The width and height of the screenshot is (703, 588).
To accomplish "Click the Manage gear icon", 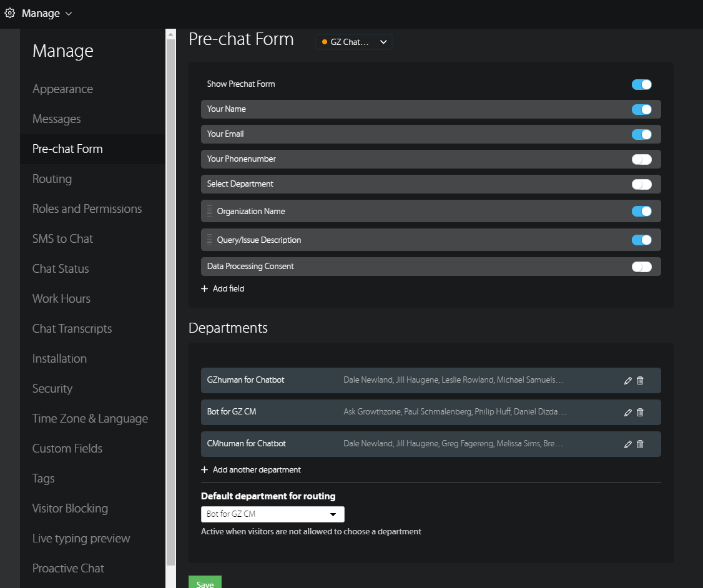I will [x=10, y=13].
